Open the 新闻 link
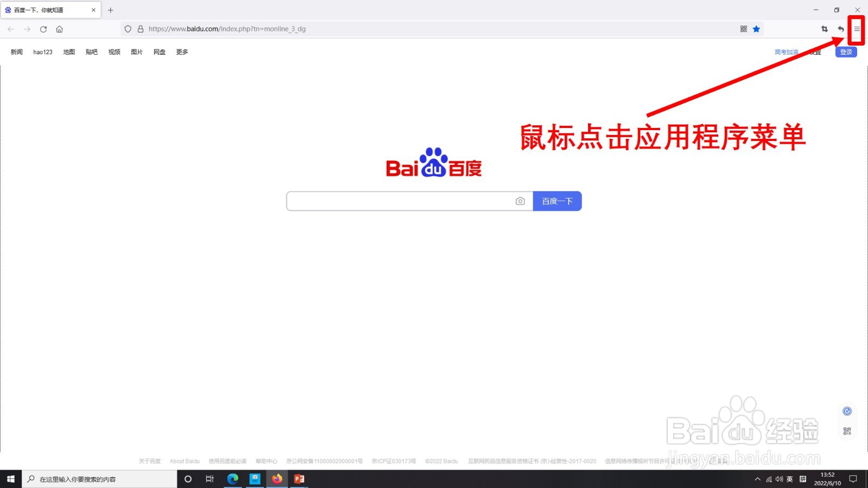 [17, 52]
